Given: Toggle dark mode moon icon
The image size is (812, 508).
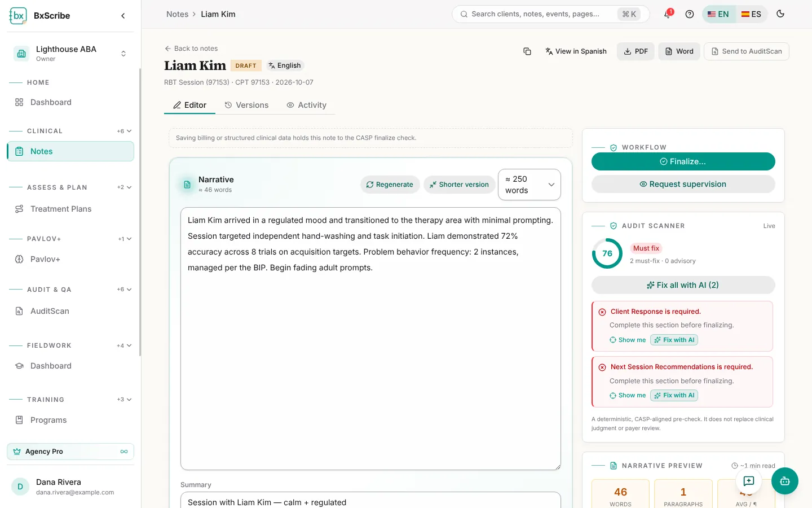Looking at the screenshot, I should click(780, 14).
